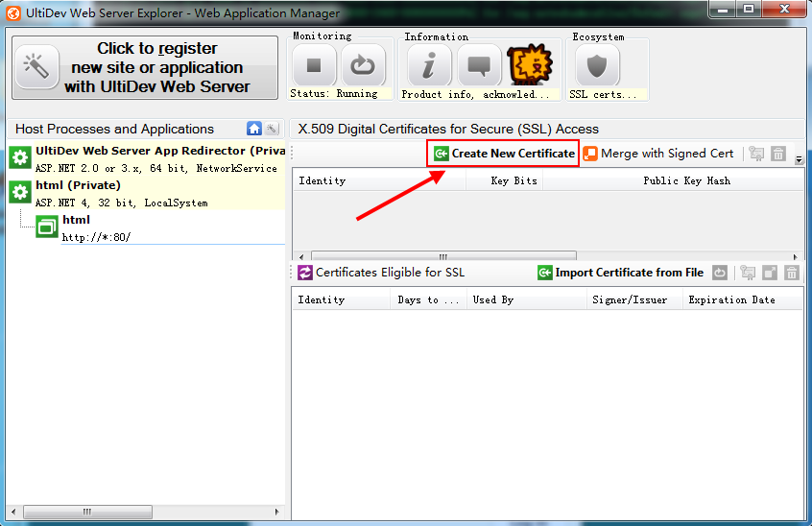
Task: Maximize the Web Application Manager window
Action: (749, 9)
